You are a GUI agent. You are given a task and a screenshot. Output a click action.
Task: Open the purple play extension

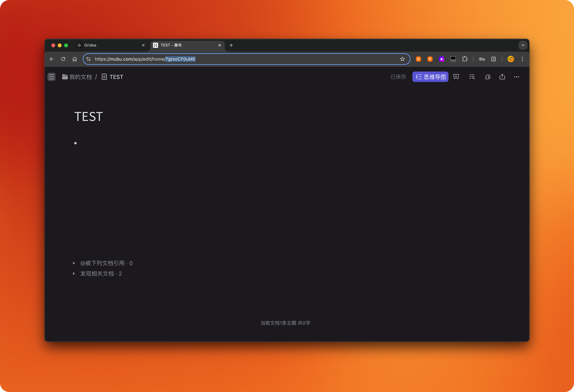(x=442, y=59)
